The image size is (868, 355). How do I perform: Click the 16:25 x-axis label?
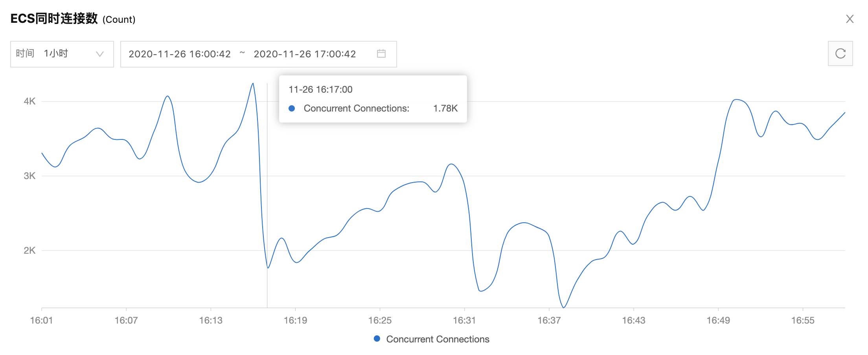click(380, 320)
